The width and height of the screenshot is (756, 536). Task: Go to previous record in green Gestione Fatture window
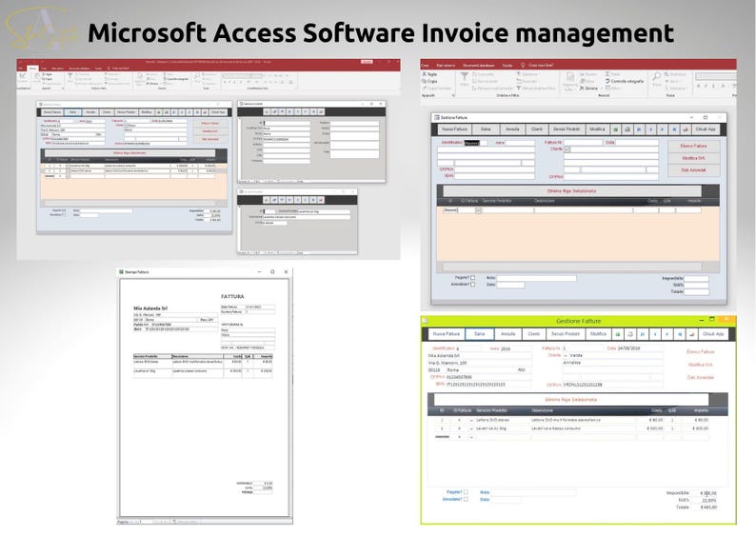click(655, 334)
